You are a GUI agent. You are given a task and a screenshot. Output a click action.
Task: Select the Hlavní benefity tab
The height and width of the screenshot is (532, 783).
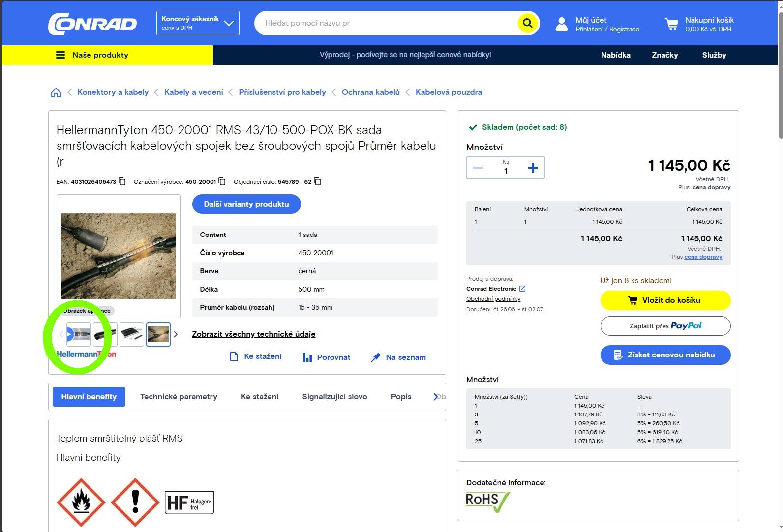(89, 397)
